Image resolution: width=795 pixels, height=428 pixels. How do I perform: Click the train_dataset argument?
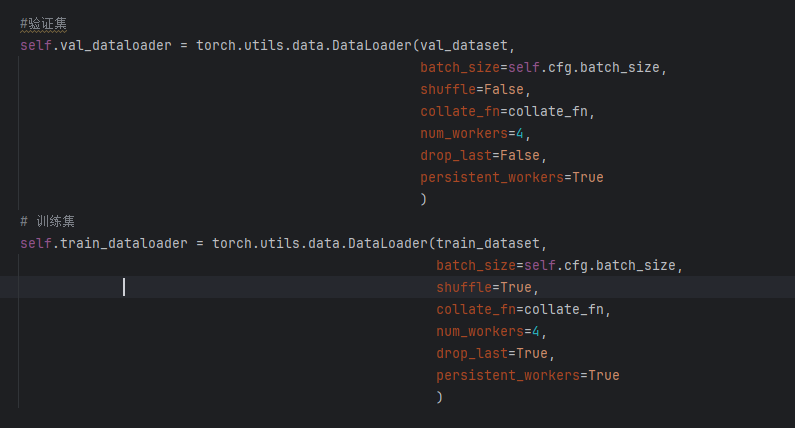click(x=490, y=243)
